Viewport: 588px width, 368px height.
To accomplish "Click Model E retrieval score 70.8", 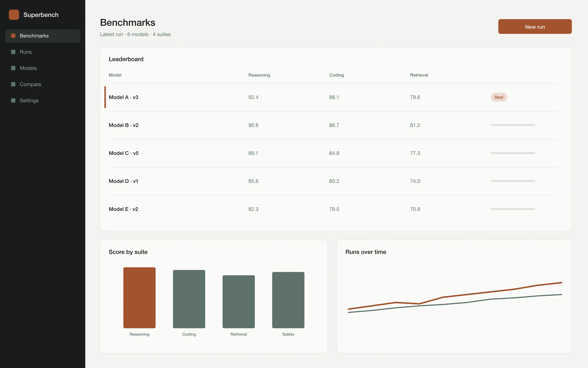I will click(415, 209).
